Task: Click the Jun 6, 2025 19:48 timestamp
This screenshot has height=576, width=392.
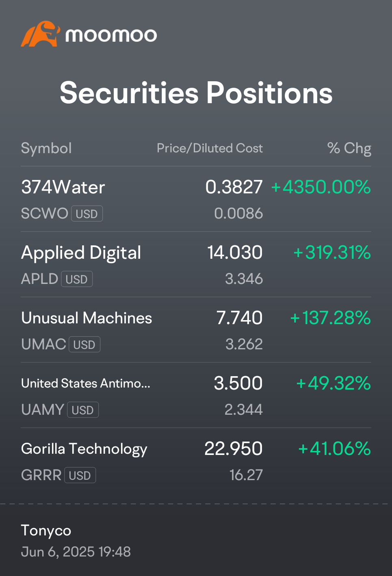Action: 76,552
